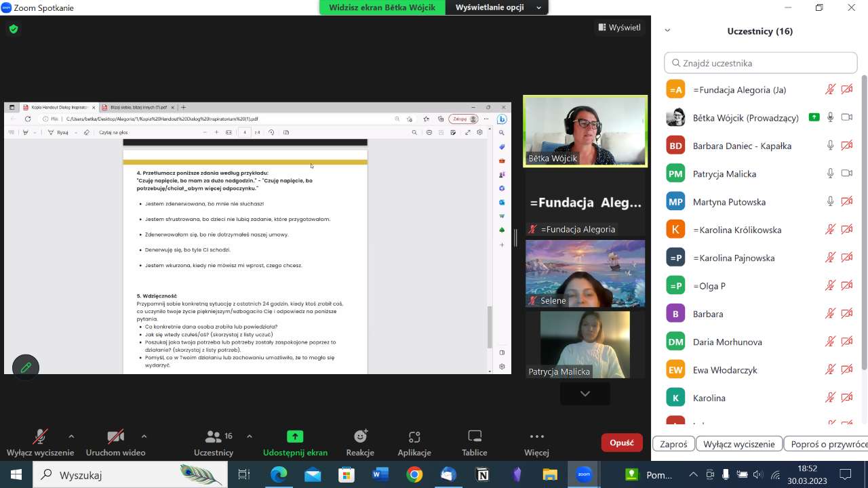Toggle microphone mute with Wyłącz wyciszenie
The height and width of the screenshot is (488, 868).
tap(40, 437)
